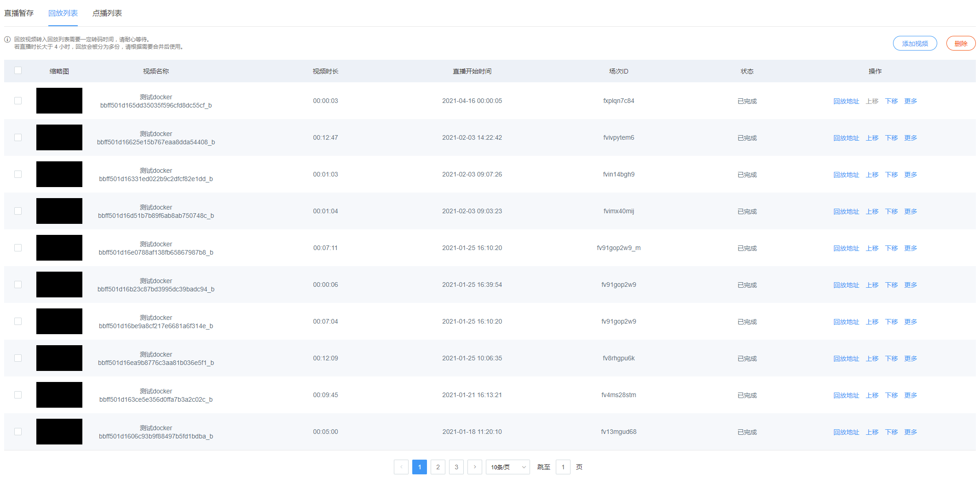Click 下移 for row fv13mgud68
Image resolution: width=980 pixels, height=484 pixels.
891,432
